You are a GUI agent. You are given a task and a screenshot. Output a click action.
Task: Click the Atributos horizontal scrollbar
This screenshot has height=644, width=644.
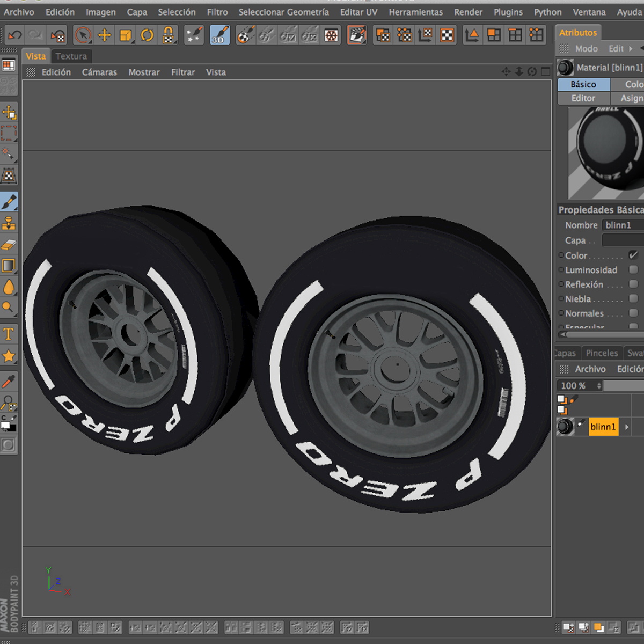pos(601,334)
